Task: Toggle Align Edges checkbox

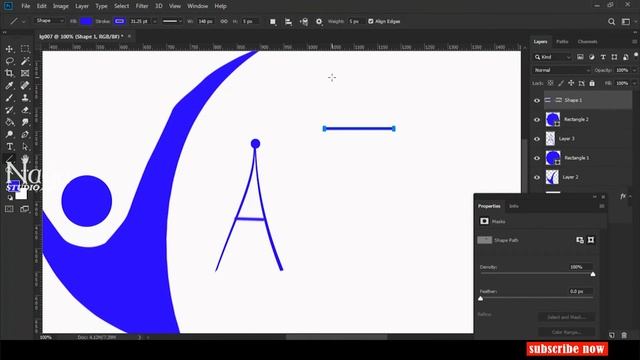Action: 371,21
